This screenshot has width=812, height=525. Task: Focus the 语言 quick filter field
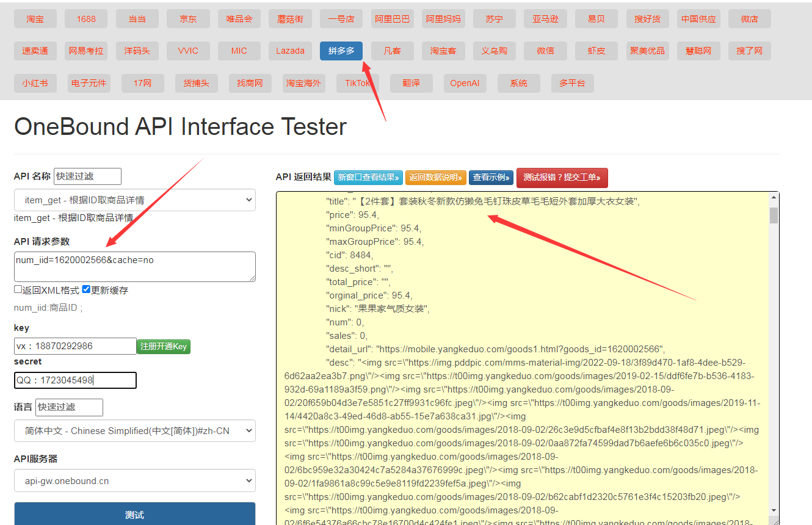pyautogui.click(x=69, y=407)
